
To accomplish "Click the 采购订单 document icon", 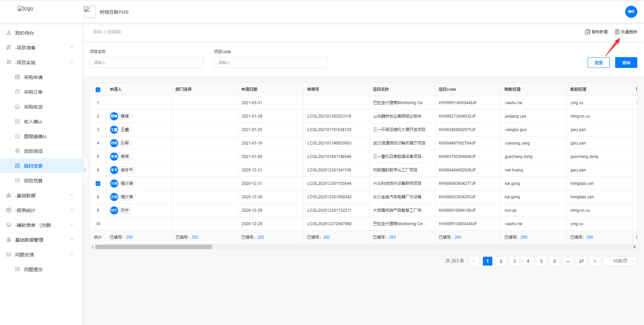I will click(x=17, y=92).
